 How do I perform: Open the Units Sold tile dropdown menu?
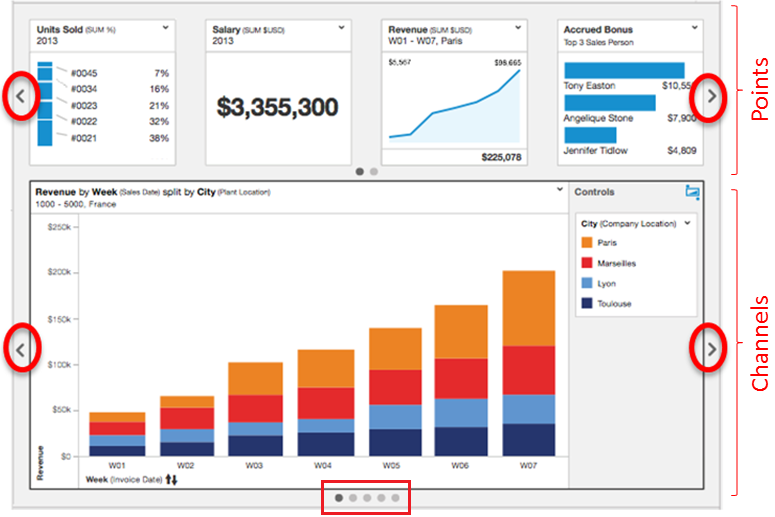164,30
